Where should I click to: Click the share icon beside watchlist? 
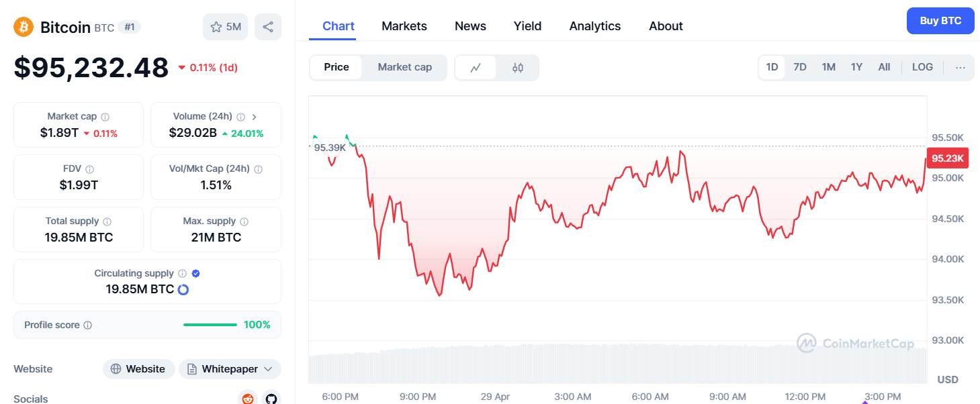coord(268,27)
